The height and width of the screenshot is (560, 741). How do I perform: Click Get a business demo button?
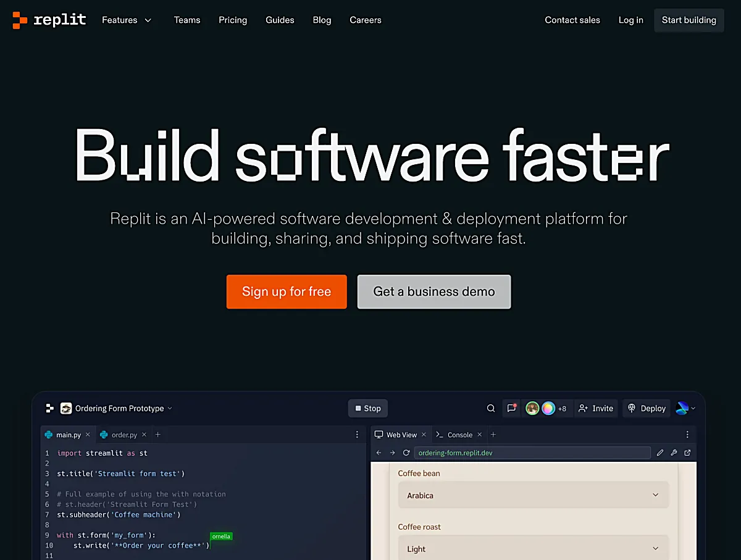click(434, 291)
